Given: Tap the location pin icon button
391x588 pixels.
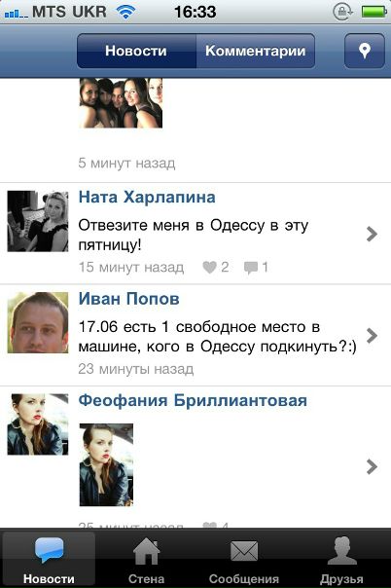Looking at the screenshot, I should (365, 51).
